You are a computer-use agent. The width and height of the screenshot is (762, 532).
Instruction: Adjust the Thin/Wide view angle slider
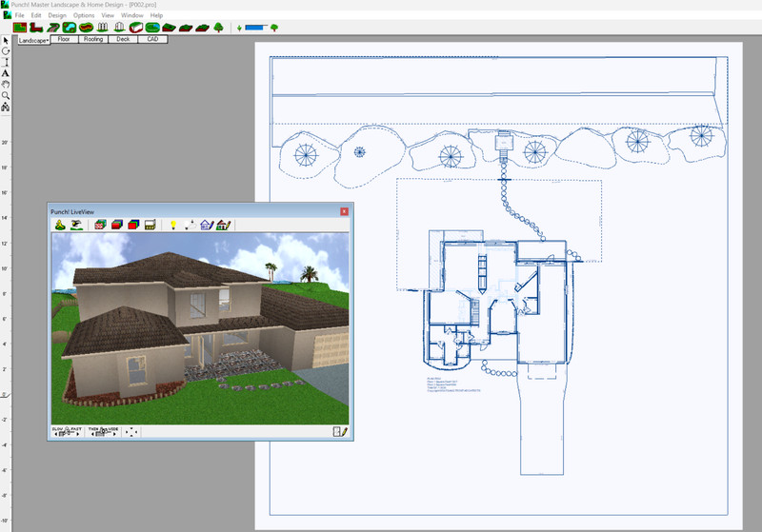[x=103, y=431]
